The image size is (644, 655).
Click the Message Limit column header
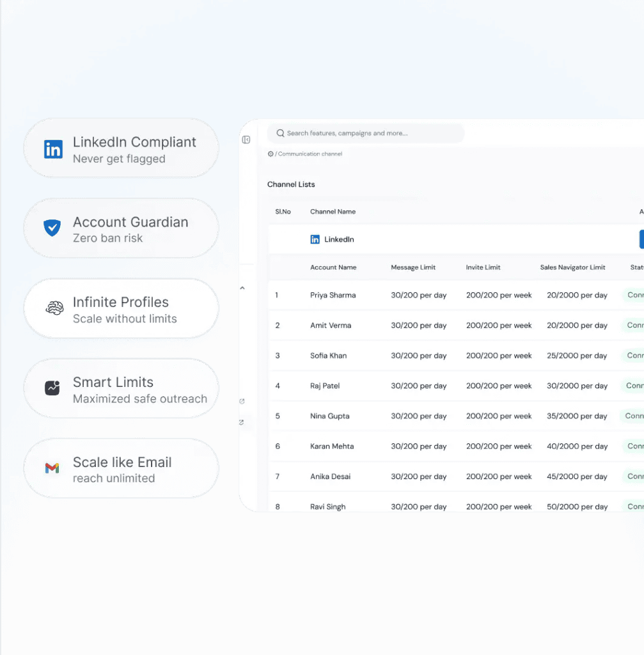pos(413,267)
